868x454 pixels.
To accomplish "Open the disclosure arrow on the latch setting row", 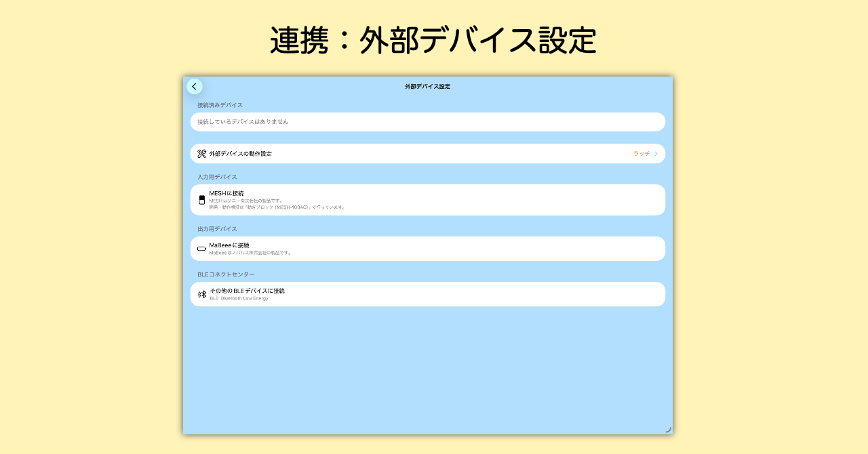I will [656, 153].
